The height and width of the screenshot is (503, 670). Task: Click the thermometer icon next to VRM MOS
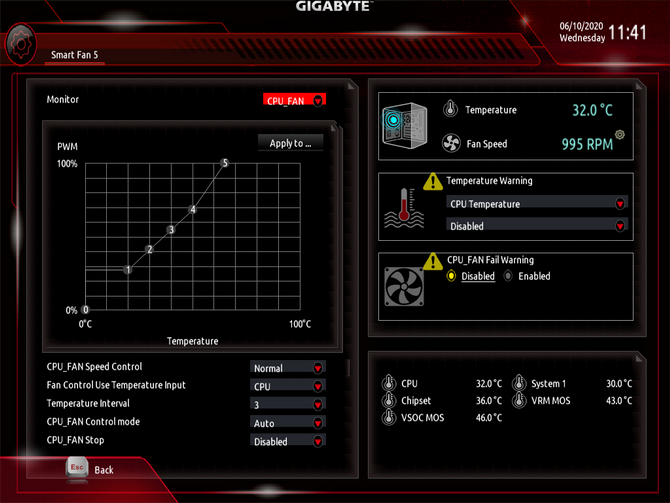point(519,400)
